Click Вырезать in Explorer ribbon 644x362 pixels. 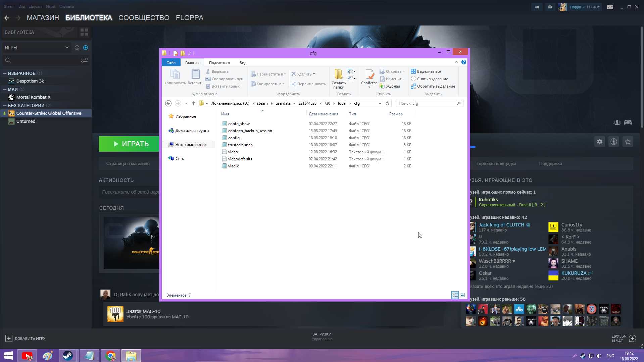point(217,71)
